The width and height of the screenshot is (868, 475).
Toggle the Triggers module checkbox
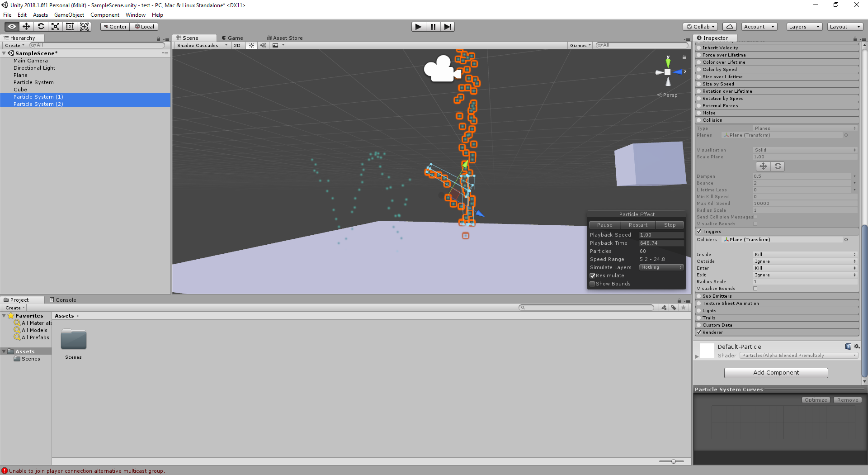pyautogui.click(x=699, y=232)
